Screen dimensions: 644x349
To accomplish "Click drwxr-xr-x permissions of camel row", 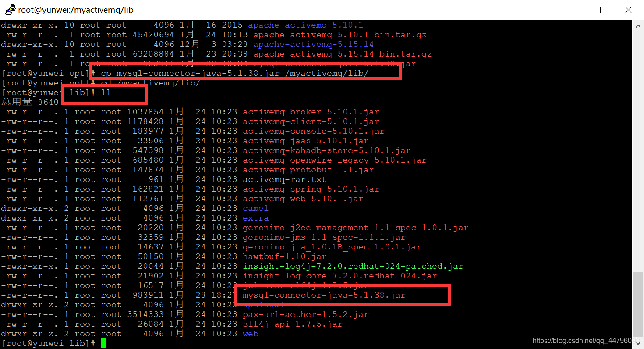I will point(30,208).
